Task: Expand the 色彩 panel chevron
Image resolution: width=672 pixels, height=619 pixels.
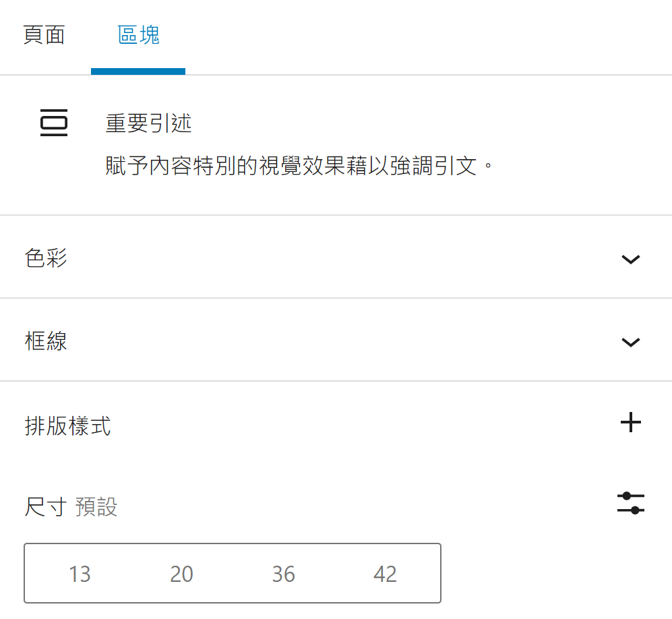Action: point(630,259)
